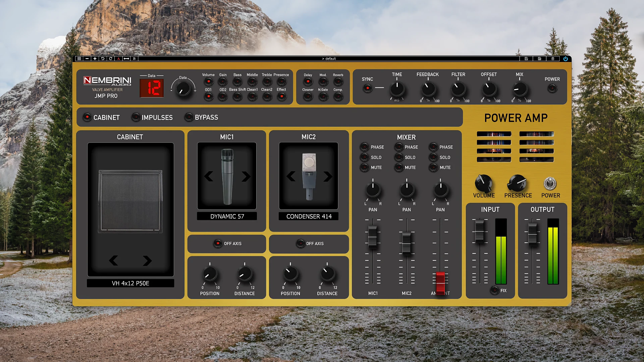Click the Data rotary knob
Image resolution: width=644 pixels, height=362 pixels.
click(183, 89)
